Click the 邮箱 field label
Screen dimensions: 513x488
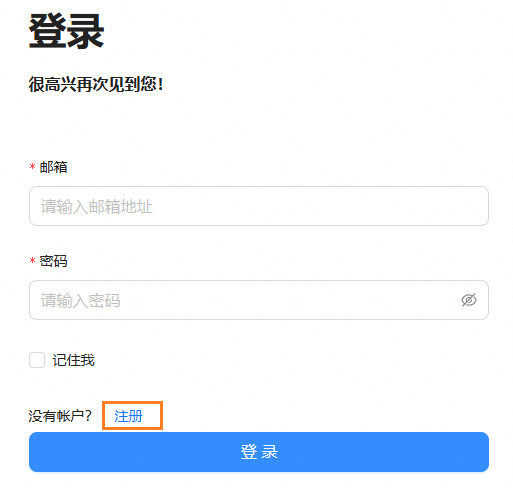click(54, 167)
